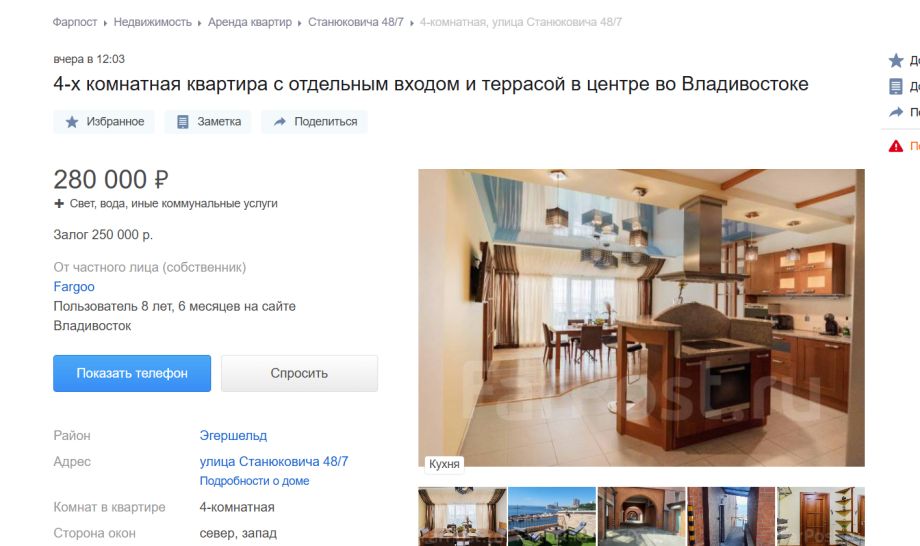The width and height of the screenshot is (920, 546).
Task: Click the right sidebar share arrow icon
Action: pyautogui.click(x=895, y=112)
